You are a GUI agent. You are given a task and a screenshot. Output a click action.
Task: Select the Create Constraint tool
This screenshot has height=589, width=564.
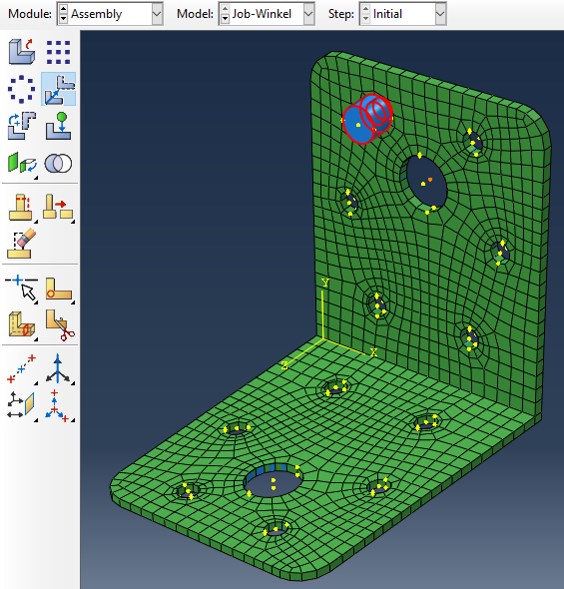[22, 164]
